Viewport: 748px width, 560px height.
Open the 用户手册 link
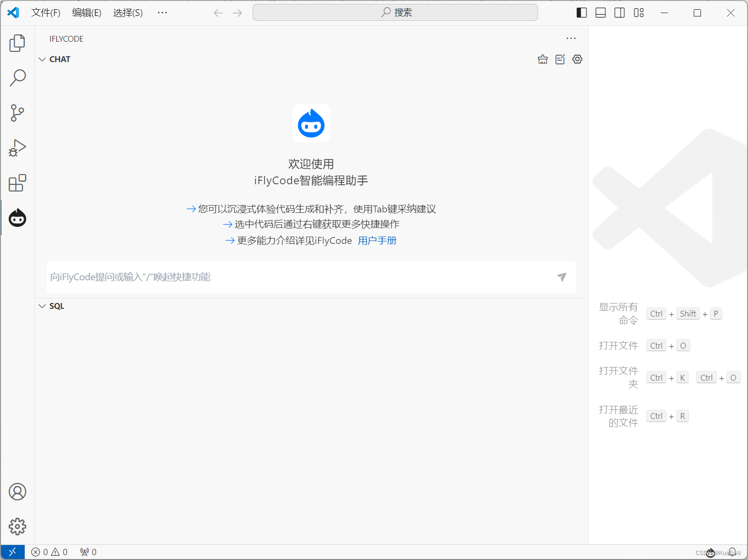[x=377, y=240]
